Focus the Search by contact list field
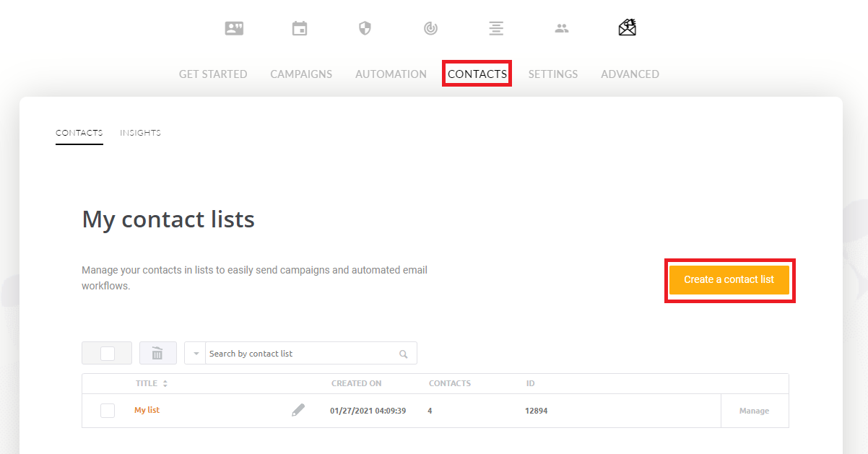868x454 pixels. click(x=301, y=354)
